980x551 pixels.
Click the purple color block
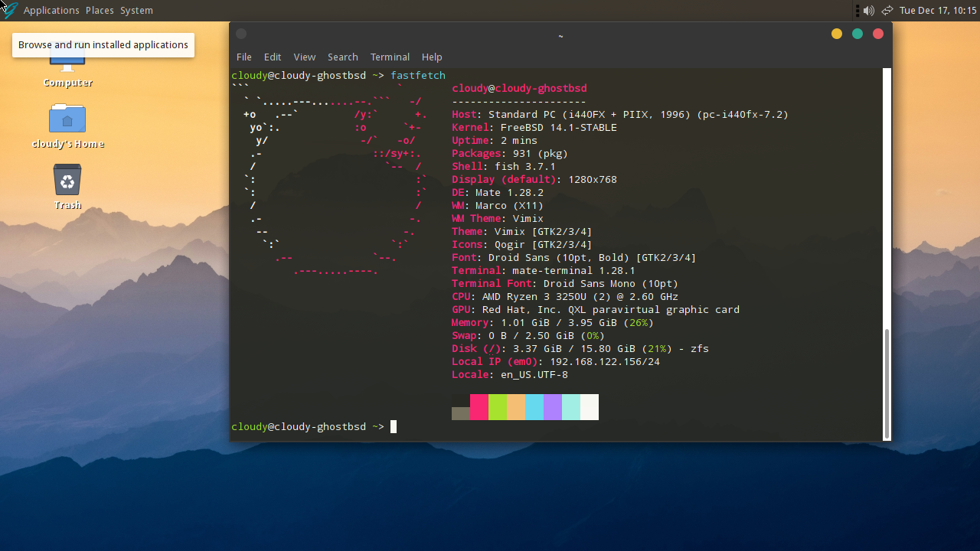click(x=553, y=407)
